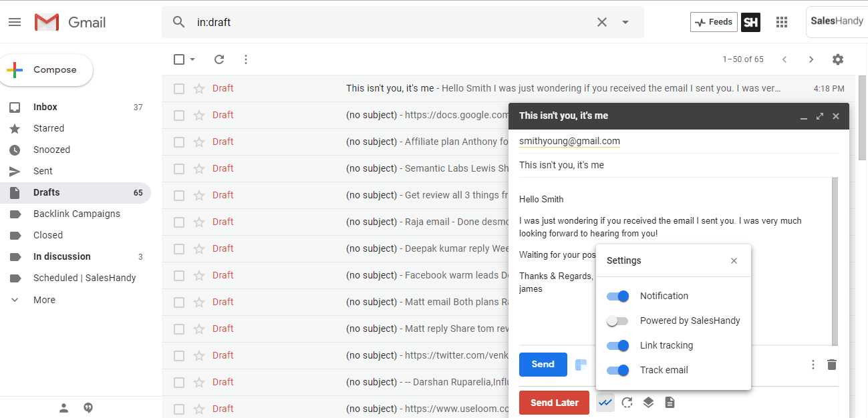Open the Matt email Both plans draft

[x=335, y=302]
